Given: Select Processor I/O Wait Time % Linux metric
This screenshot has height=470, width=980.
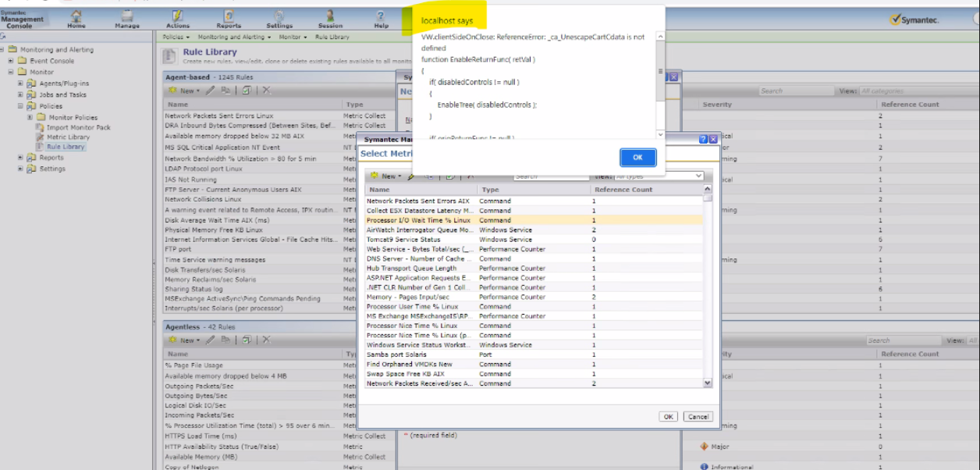Looking at the screenshot, I should coord(534,220).
